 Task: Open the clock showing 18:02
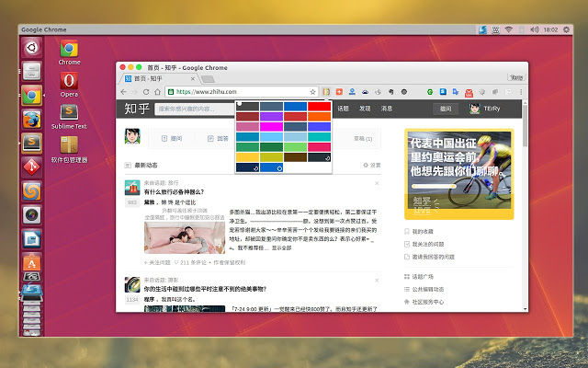[x=551, y=29]
